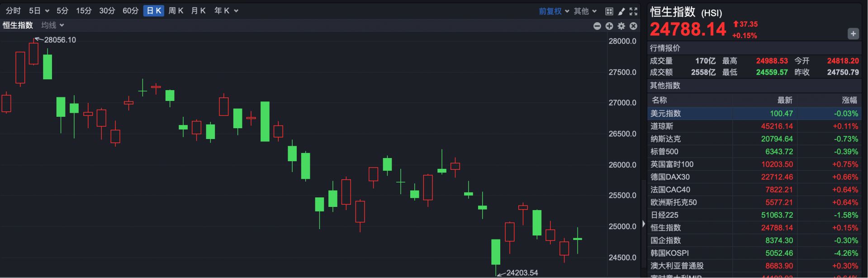Switch to the 分时 tab
This screenshot has width=868, height=278.
(13, 11)
